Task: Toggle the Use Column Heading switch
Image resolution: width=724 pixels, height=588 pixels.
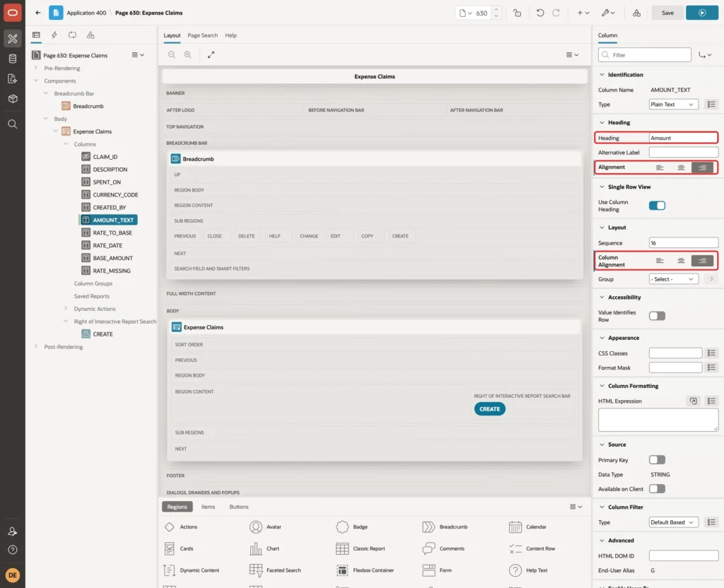Action: pyautogui.click(x=657, y=206)
